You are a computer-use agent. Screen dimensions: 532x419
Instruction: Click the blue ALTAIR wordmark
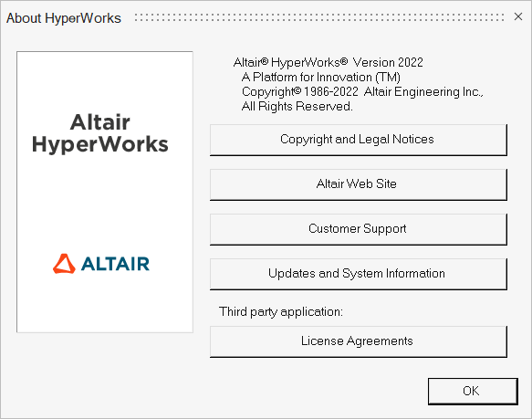[x=115, y=264]
